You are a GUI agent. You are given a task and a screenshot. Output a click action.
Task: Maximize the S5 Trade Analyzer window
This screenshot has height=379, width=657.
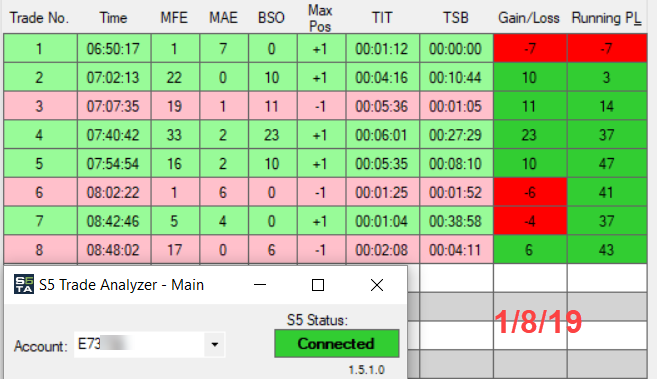pyautogui.click(x=318, y=285)
